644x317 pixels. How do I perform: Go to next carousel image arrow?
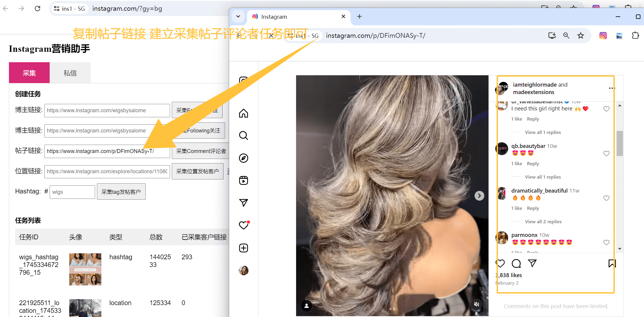point(479,196)
